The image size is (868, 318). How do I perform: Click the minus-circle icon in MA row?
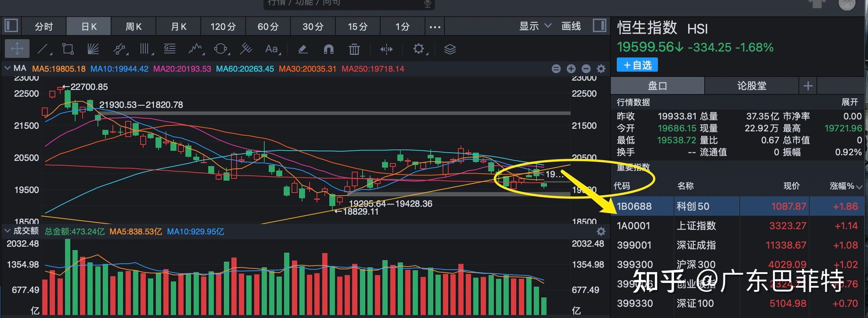pos(586,69)
